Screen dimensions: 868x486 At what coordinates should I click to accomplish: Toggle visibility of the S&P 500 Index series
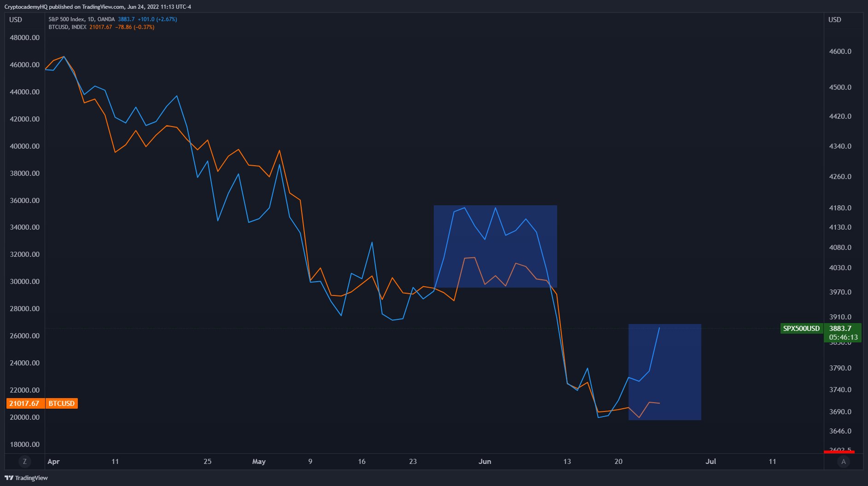point(67,19)
